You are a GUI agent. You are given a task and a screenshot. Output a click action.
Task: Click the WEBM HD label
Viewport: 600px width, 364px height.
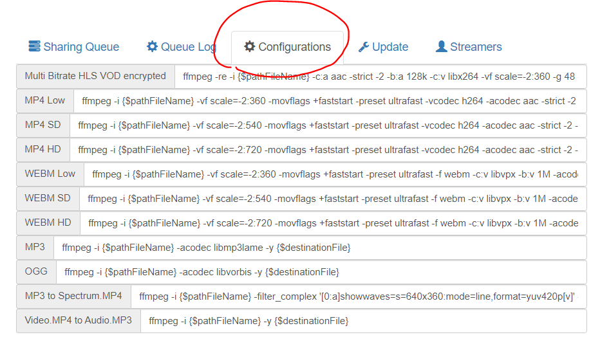point(48,223)
